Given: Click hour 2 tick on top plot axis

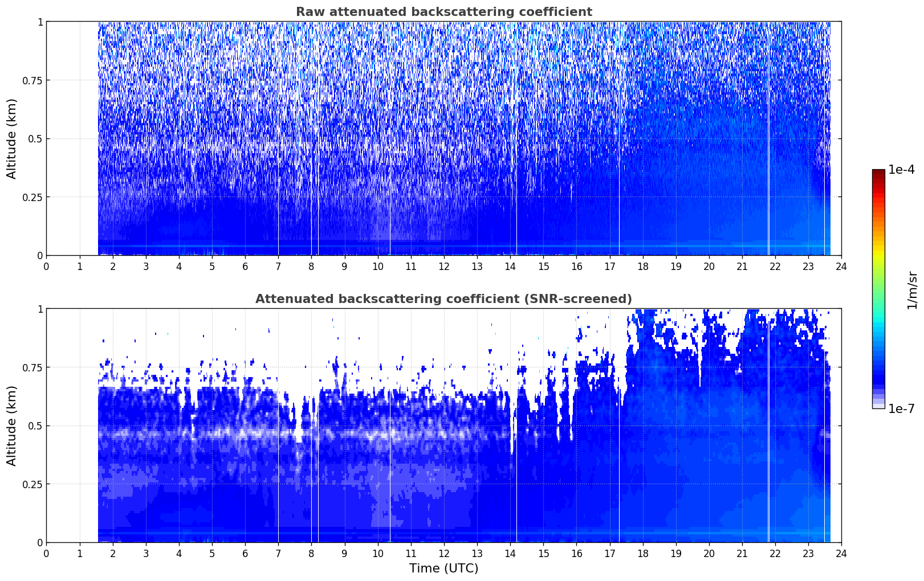Looking at the screenshot, I should point(113,266).
